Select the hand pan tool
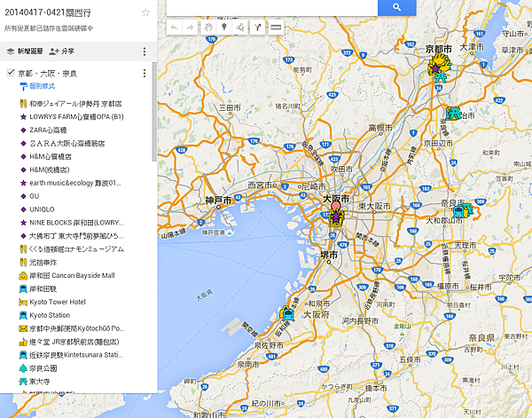This screenshot has height=418, width=532. pos(208,28)
